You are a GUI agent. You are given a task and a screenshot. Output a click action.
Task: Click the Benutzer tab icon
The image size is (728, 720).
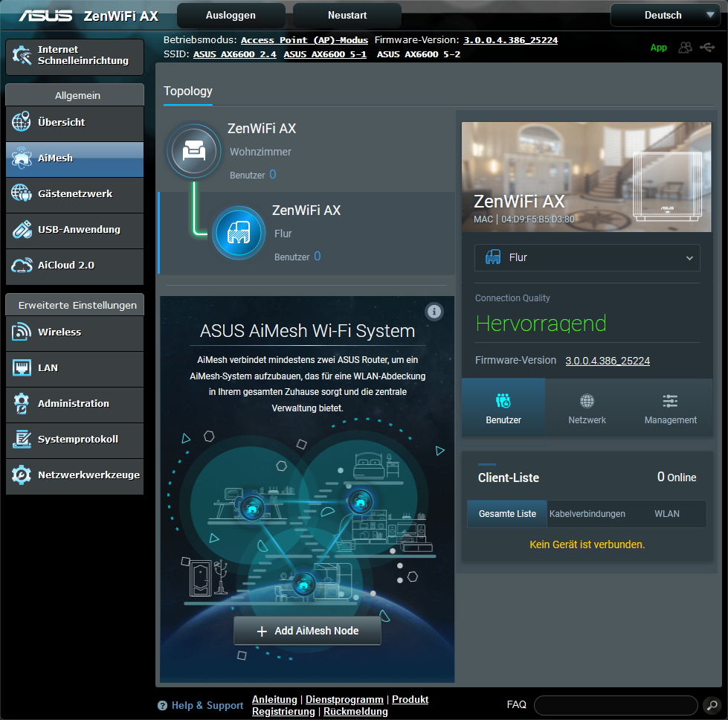(x=503, y=400)
